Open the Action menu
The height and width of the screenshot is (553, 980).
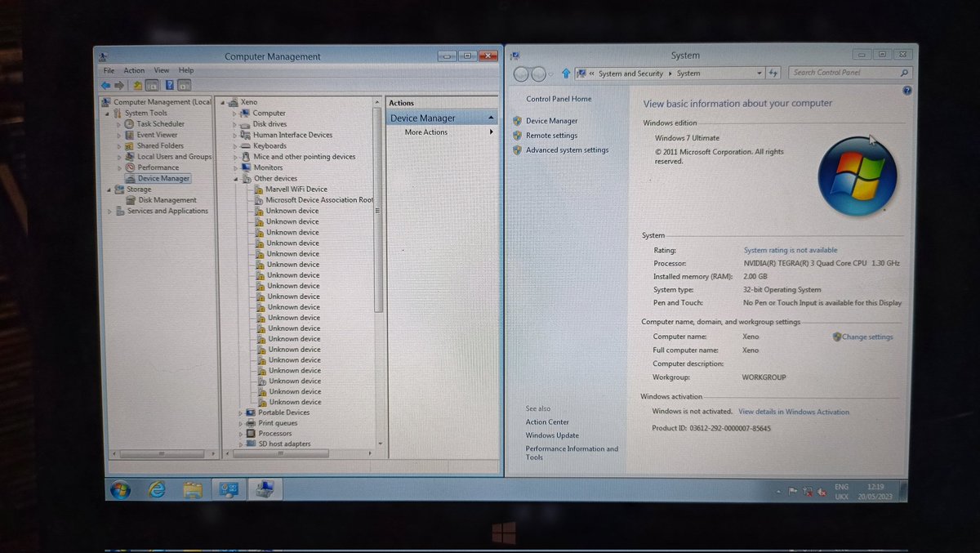[x=134, y=70]
